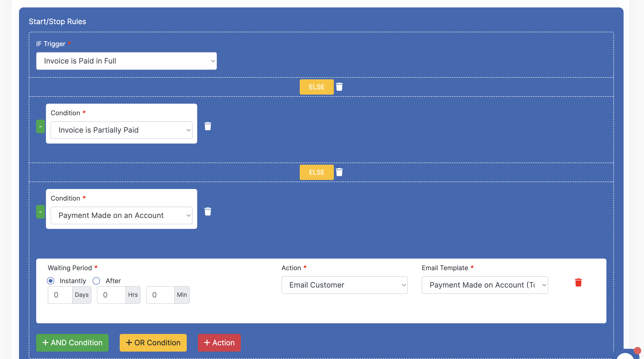Delete the first ELSE block with trash icon

[339, 87]
